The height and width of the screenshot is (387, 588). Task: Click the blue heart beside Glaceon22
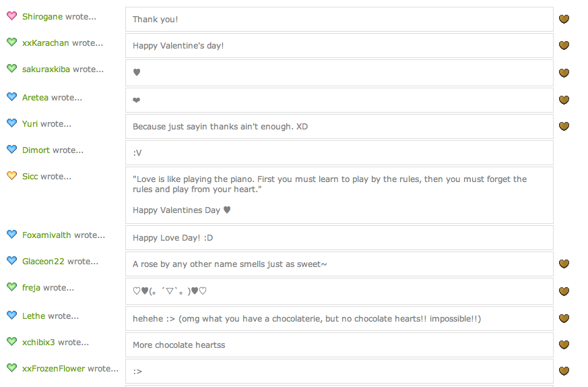pos(11,261)
